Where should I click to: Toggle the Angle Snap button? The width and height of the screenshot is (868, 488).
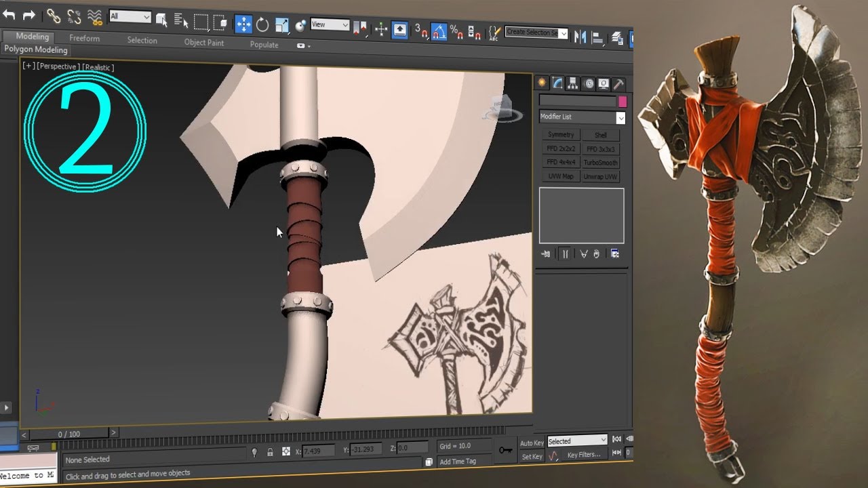click(x=439, y=31)
